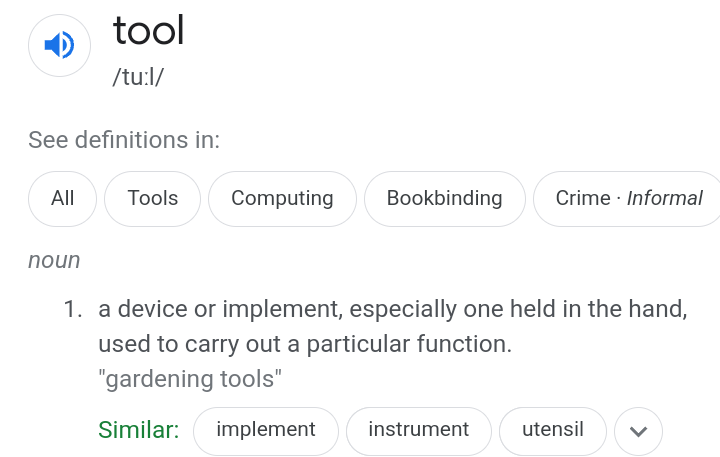720x457 pixels.
Task: Play the pronunciation audio for tool
Action: pyautogui.click(x=59, y=45)
